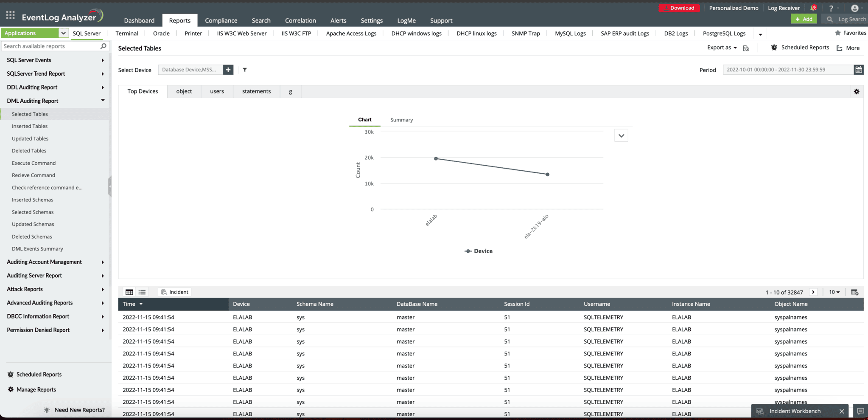Expand more log types dropdown arrow
This screenshot has height=420, width=868.
coord(760,34)
